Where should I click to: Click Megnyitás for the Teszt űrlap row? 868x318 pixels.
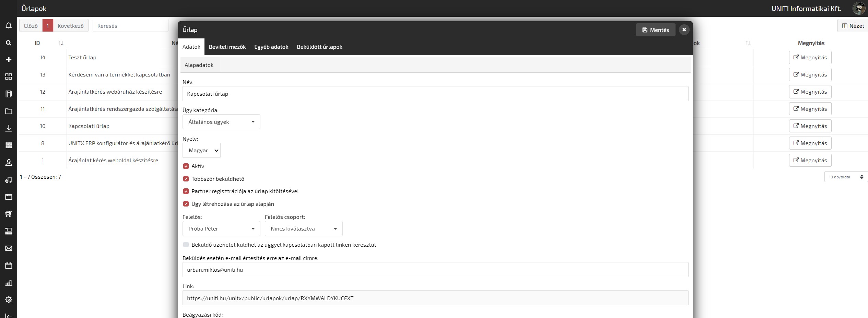[x=810, y=58]
